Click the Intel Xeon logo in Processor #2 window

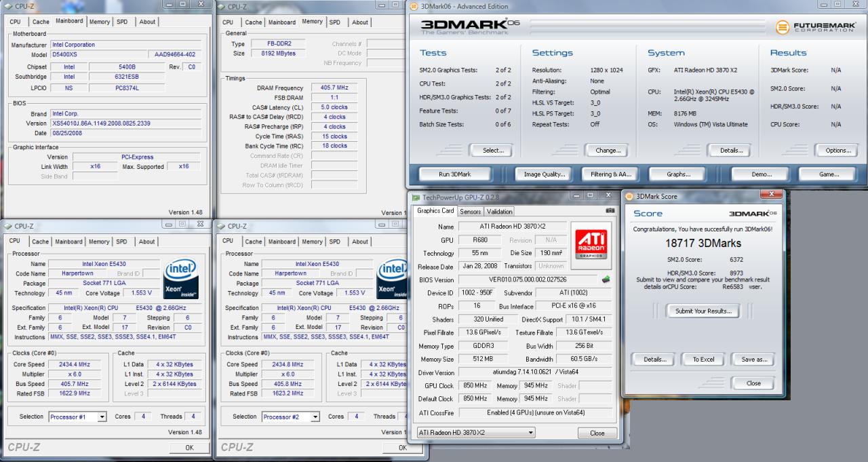point(393,277)
